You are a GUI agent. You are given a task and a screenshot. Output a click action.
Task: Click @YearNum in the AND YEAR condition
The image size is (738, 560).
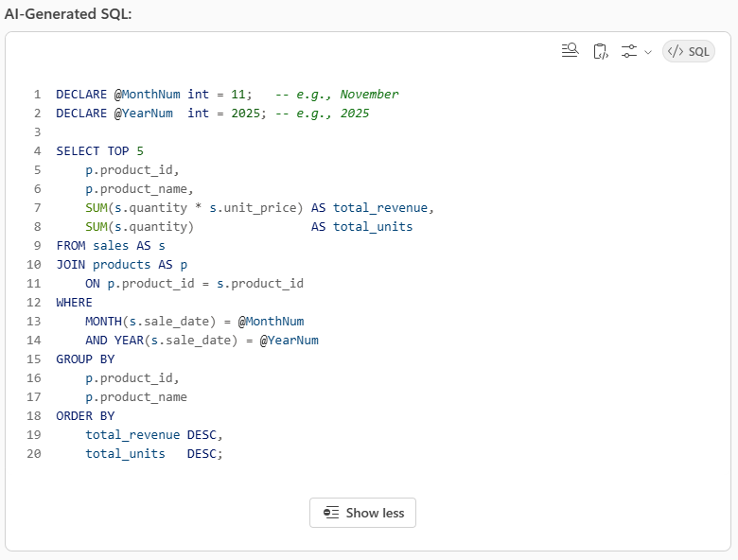289,341
